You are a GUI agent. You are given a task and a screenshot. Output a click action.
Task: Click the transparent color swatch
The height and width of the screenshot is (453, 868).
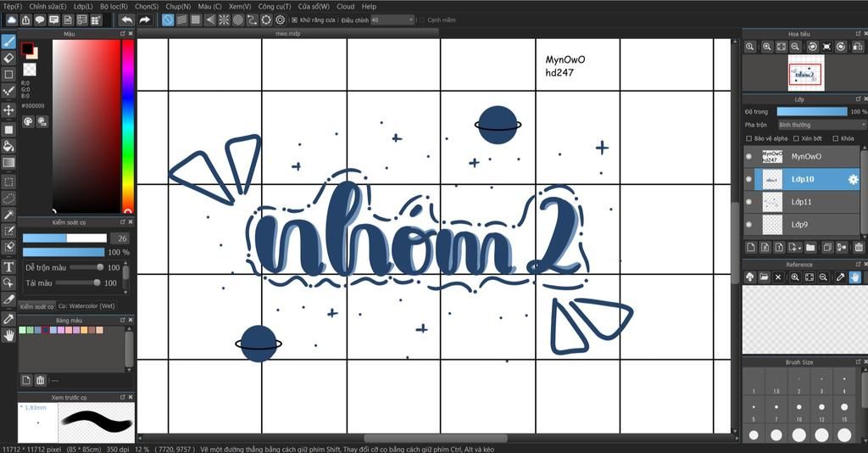(30, 70)
